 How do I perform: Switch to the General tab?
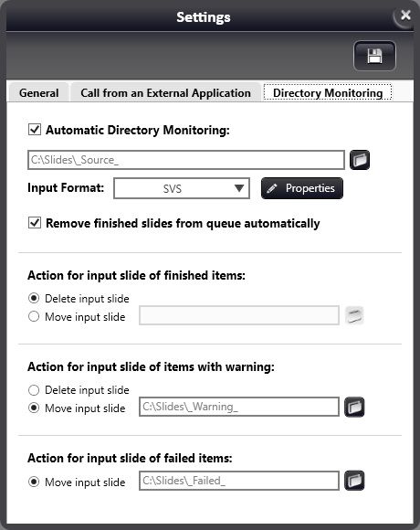(39, 92)
